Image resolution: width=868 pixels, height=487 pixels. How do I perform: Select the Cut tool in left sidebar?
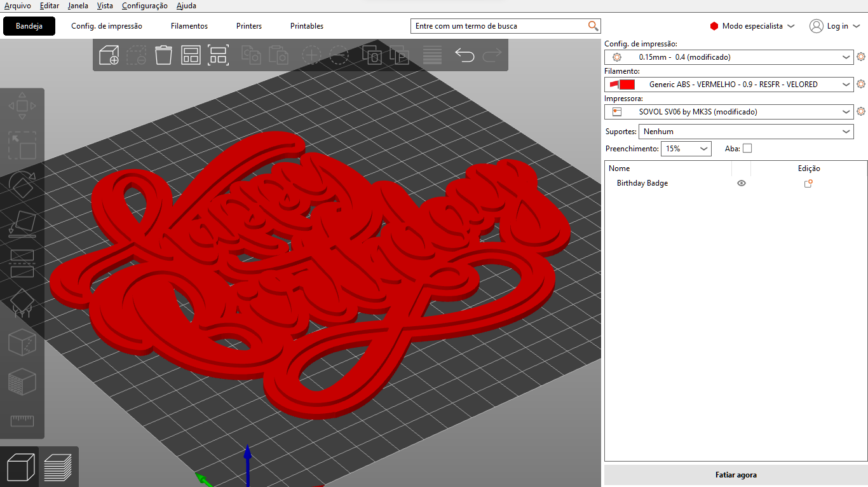click(x=22, y=263)
